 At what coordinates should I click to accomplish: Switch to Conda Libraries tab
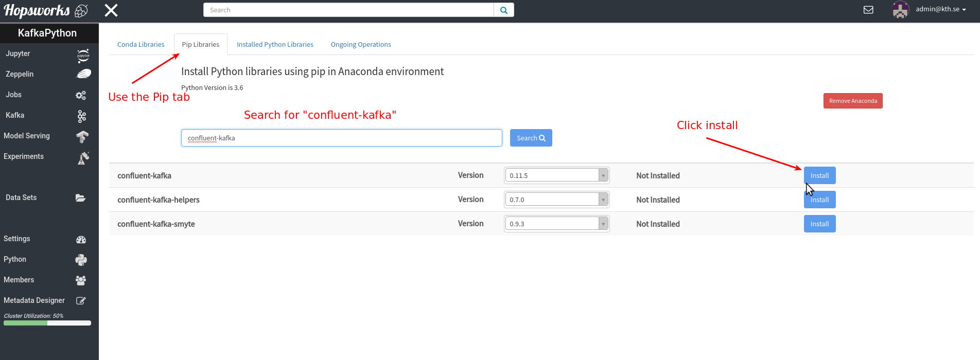141,44
